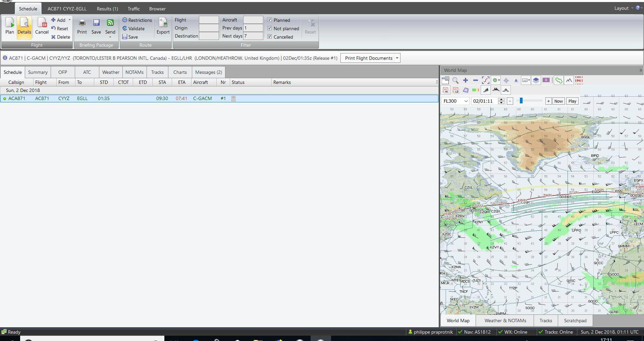Image resolution: width=644 pixels, height=341 pixels.
Task: Uncheck the Planned filter checkbox
Action: (270, 20)
